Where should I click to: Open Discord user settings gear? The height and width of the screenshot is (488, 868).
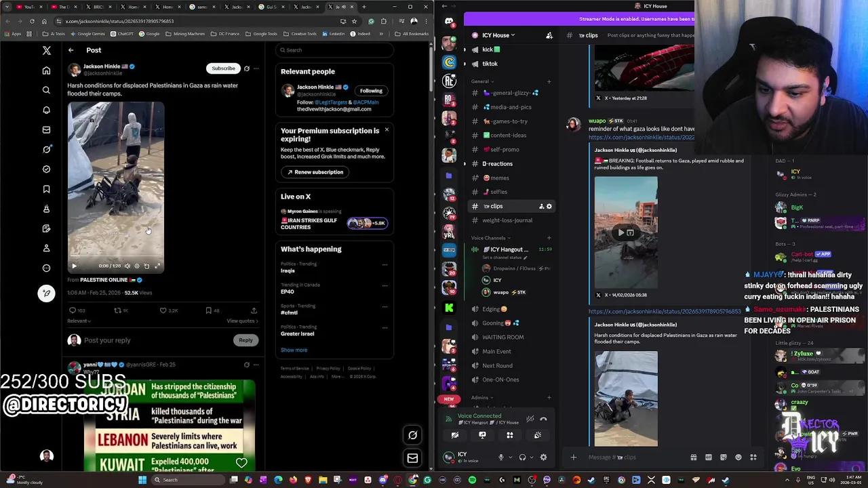click(x=543, y=457)
